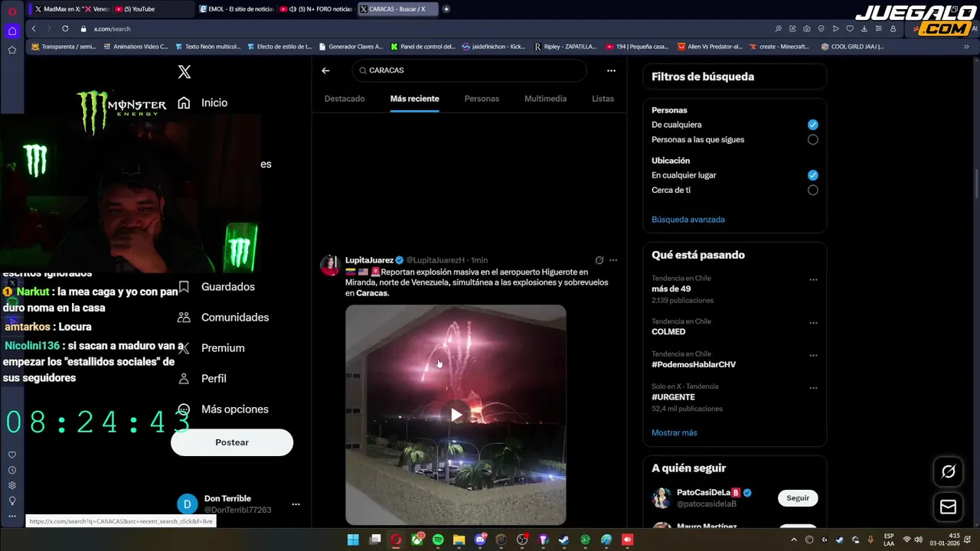Click the taskbar volume icon
The width and height of the screenshot is (980, 551).
[919, 540]
